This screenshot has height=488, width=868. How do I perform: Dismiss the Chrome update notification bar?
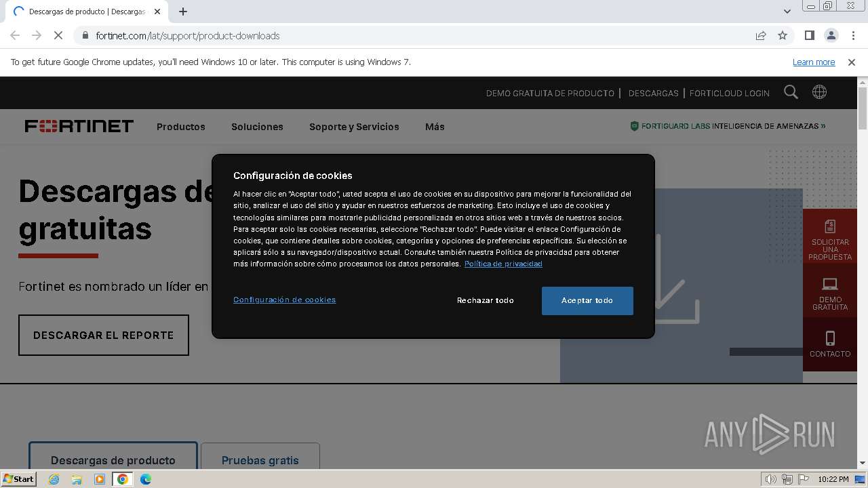click(851, 62)
